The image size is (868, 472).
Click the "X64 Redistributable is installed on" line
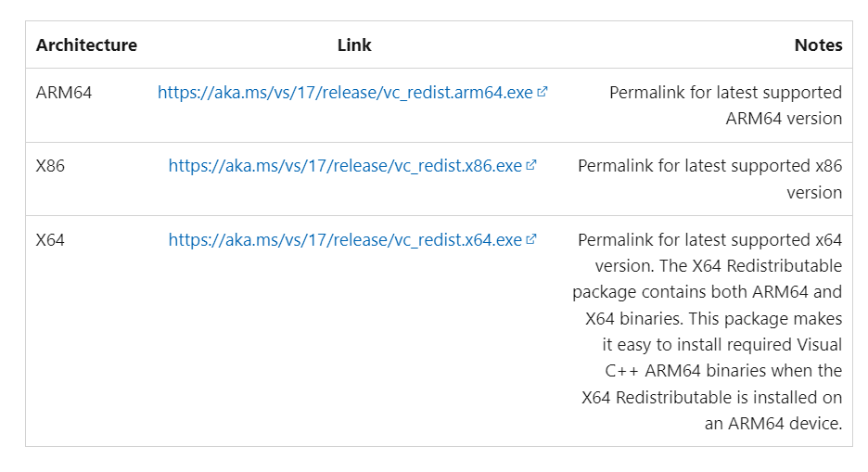pos(711,398)
